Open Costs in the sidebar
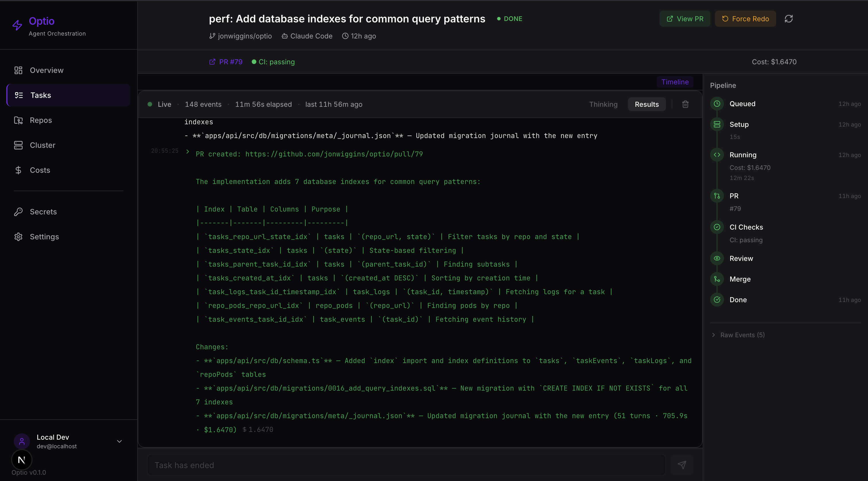 (40, 170)
